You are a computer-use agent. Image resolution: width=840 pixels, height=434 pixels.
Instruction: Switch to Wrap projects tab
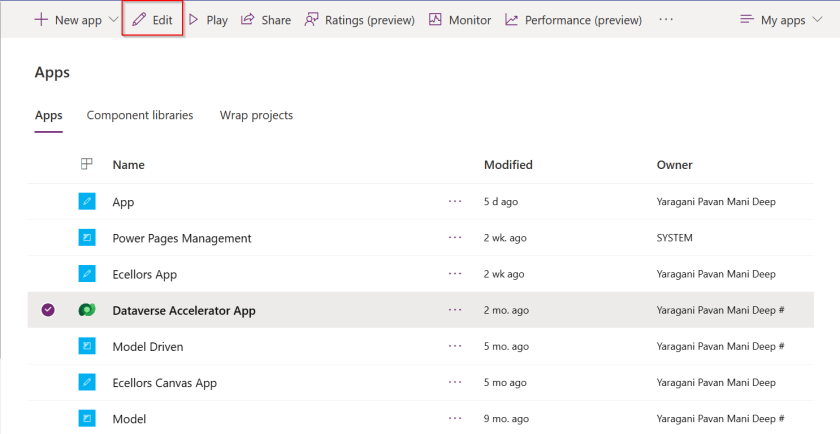coord(256,115)
